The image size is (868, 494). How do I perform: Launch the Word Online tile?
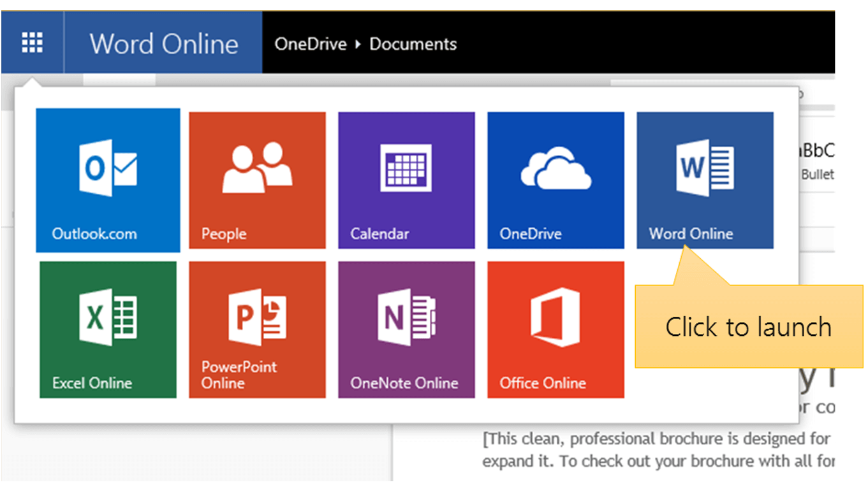pyautogui.click(x=705, y=180)
